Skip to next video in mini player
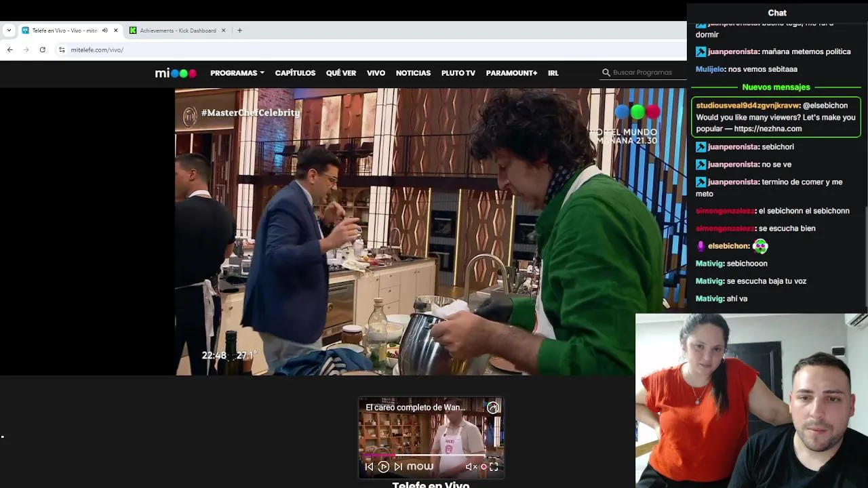Screen dimensions: 868x488 [398, 466]
